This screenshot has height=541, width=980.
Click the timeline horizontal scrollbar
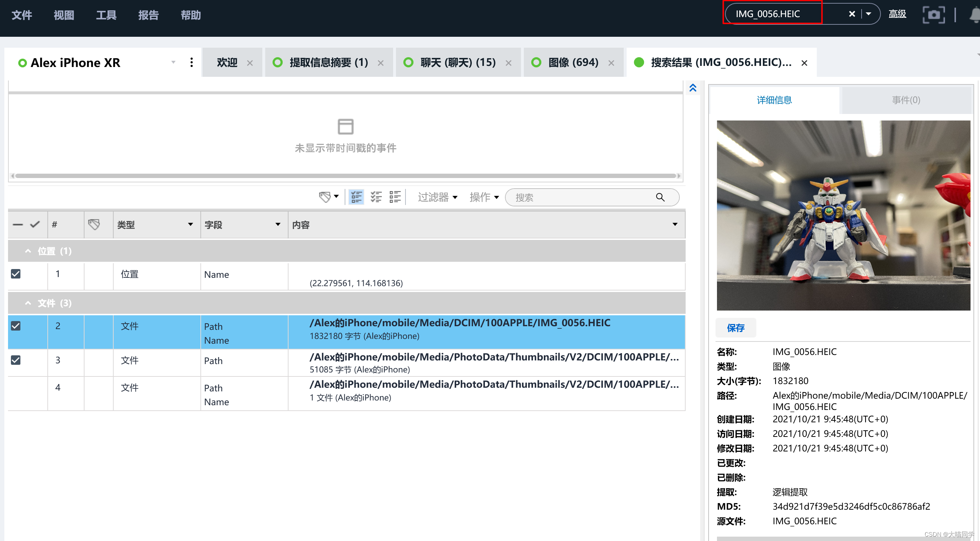tap(345, 175)
